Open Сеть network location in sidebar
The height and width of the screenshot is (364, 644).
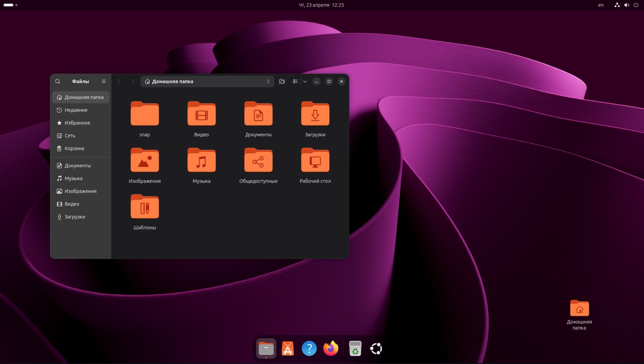(70, 136)
